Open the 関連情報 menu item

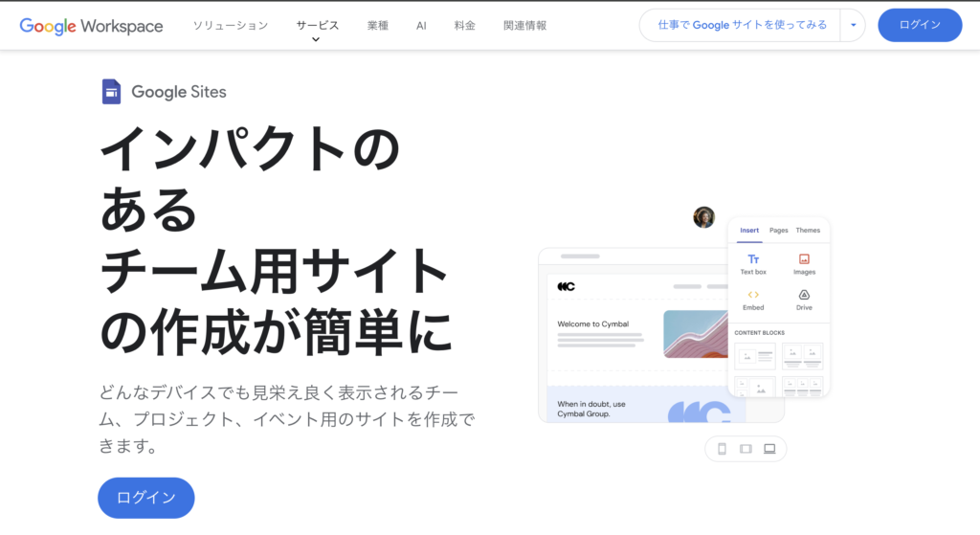[524, 26]
